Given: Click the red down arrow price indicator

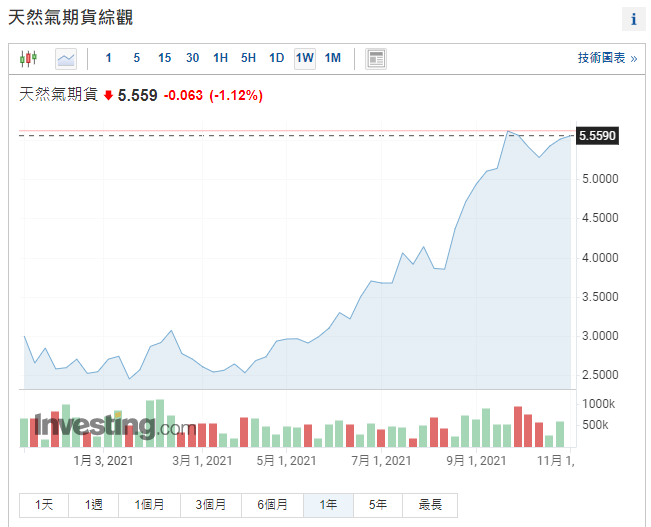Looking at the screenshot, I should point(108,96).
